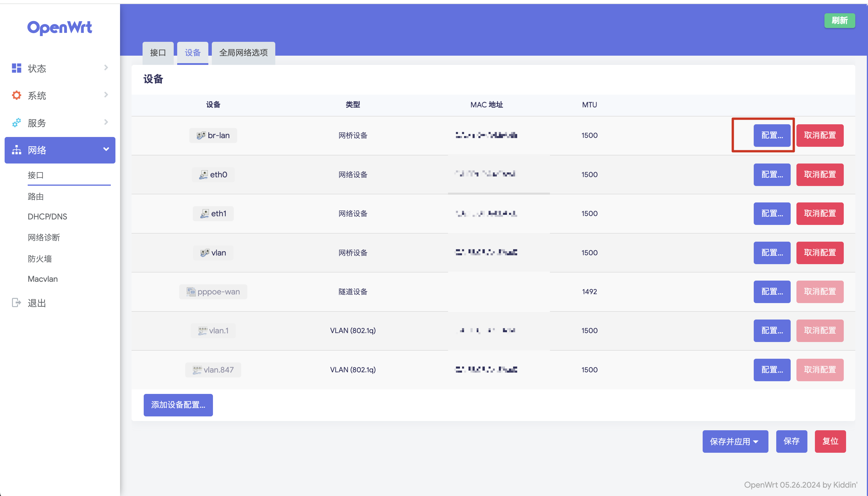This screenshot has height=496, width=868.
Task: Expand the 服务 menu chevron
Action: pos(106,122)
